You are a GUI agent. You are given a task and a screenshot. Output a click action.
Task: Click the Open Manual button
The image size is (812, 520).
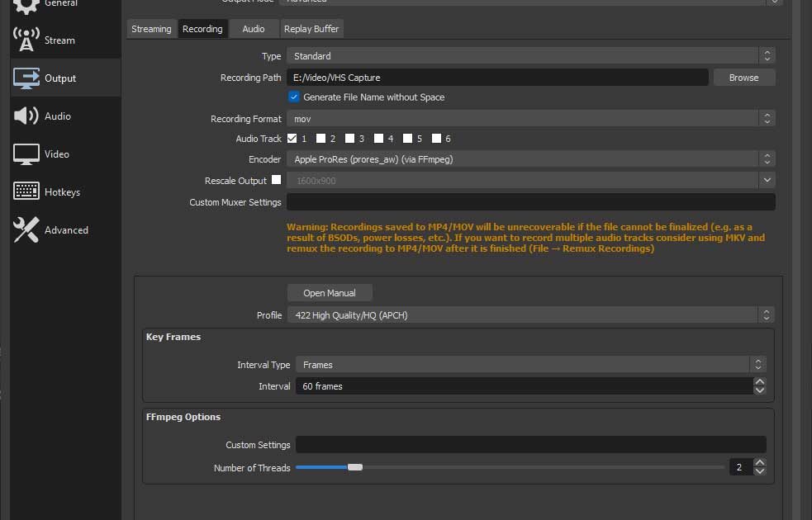pos(330,293)
